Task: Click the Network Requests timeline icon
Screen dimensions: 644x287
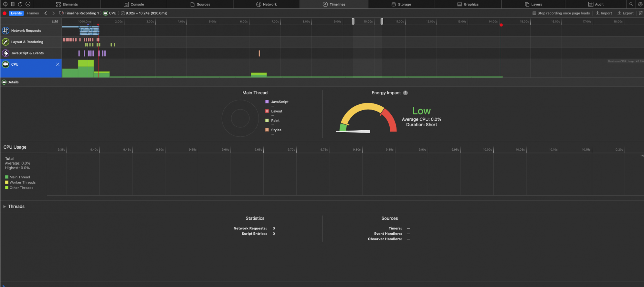Action: click(x=5, y=31)
